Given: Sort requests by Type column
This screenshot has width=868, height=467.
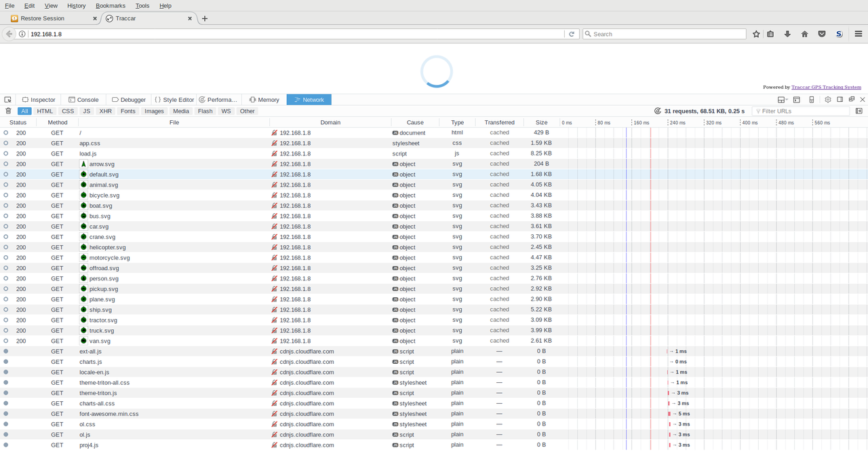Looking at the screenshot, I should point(458,123).
